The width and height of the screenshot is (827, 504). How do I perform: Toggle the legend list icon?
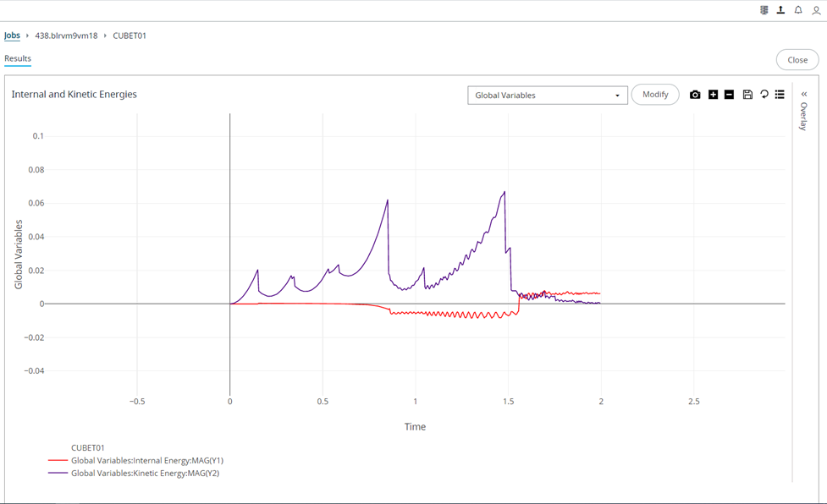coord(780,95)
